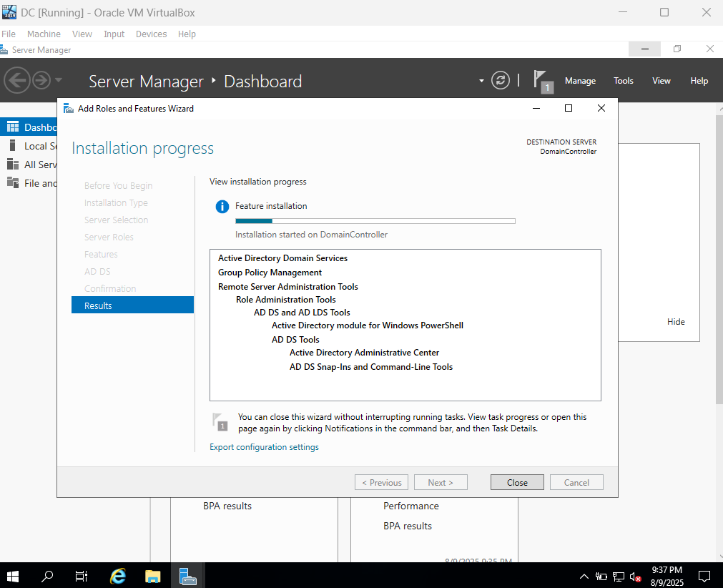Click Active Directory module for Windows PowerShell

pyautogui.click(x=368, y=325)
